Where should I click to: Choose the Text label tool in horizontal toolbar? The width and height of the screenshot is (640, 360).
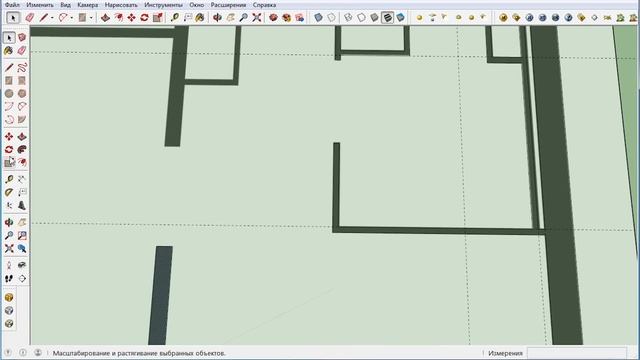[188, 18]
